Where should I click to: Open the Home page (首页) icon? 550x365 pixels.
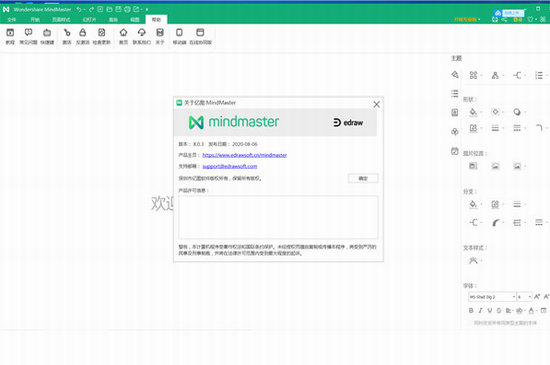pos(123,36)
